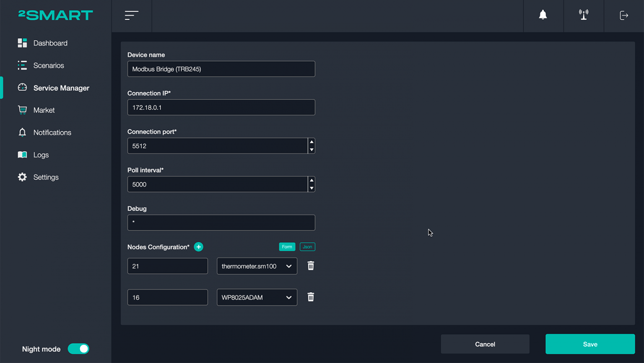644x363 pixels.
Task: Cancel the device configuration changes
Action: (485, 344)
